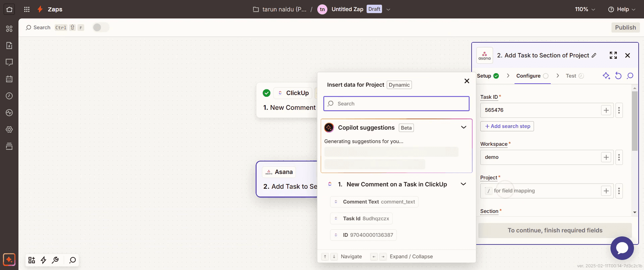
Task: Rename step using the pencil icon
Action: [x=594, y=55]
